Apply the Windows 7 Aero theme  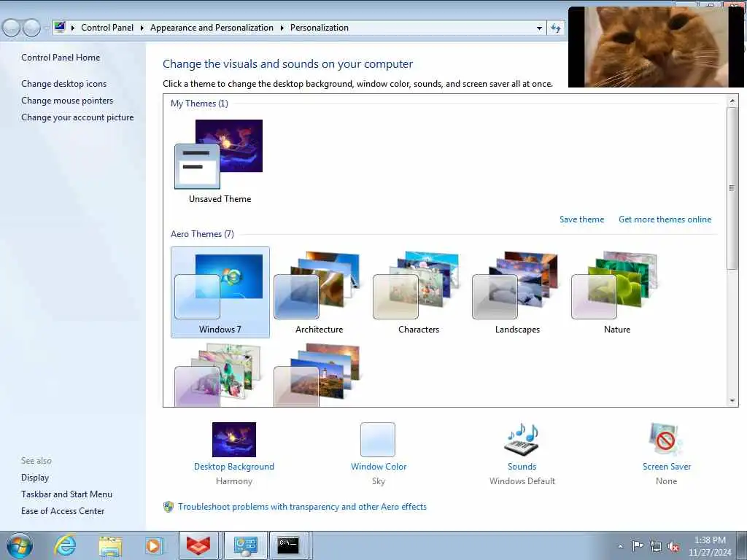[x=220, y=292]
